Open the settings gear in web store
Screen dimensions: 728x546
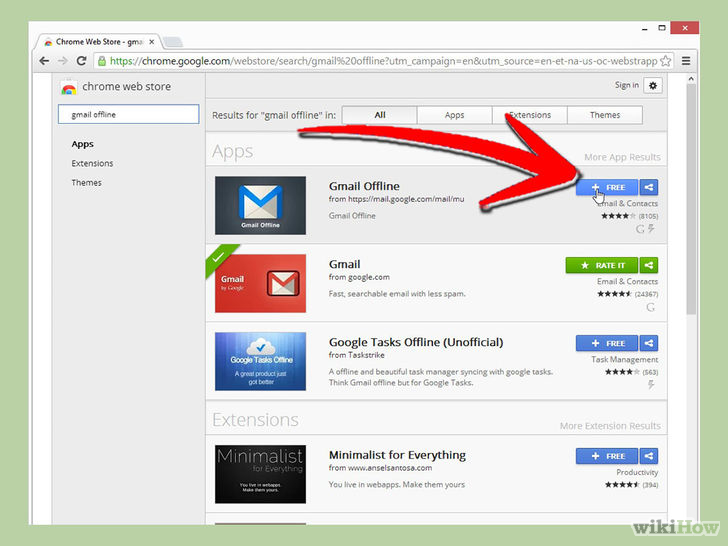tap(653, 85)
